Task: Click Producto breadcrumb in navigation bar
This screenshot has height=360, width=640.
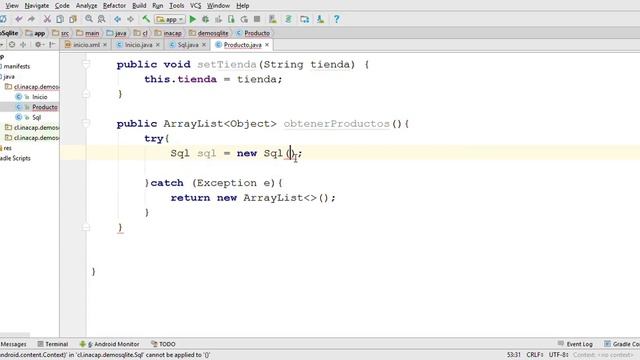Action: [253, 33]
